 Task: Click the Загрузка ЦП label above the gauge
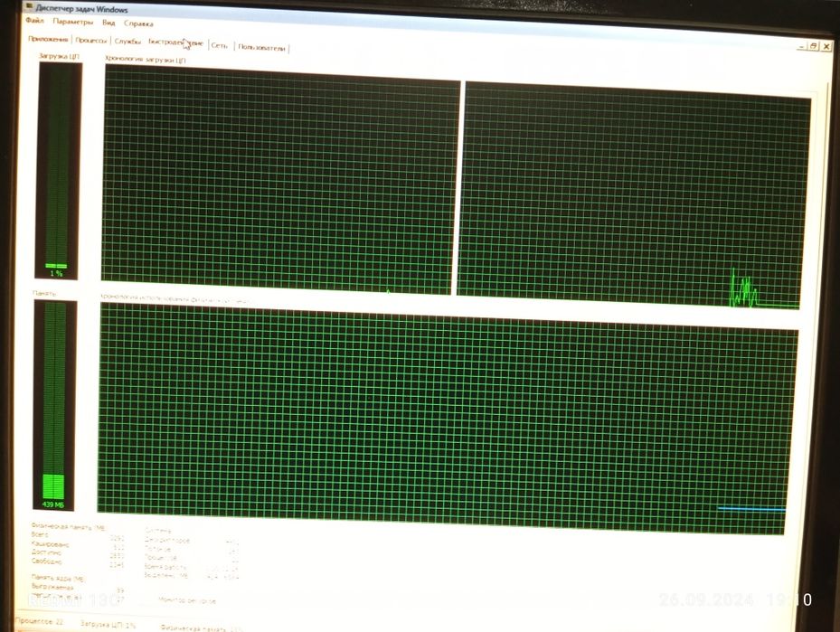(59, 56)
